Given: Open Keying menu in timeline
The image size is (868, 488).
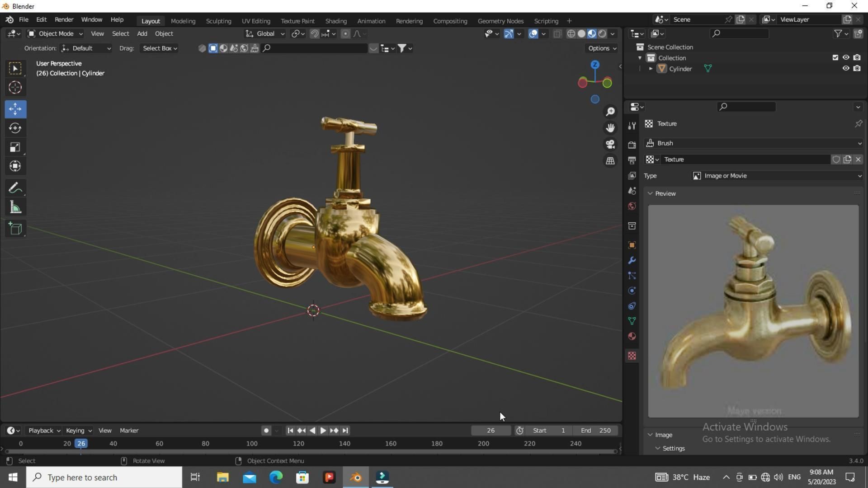Looking at the screenshot, I should (78, 431).
